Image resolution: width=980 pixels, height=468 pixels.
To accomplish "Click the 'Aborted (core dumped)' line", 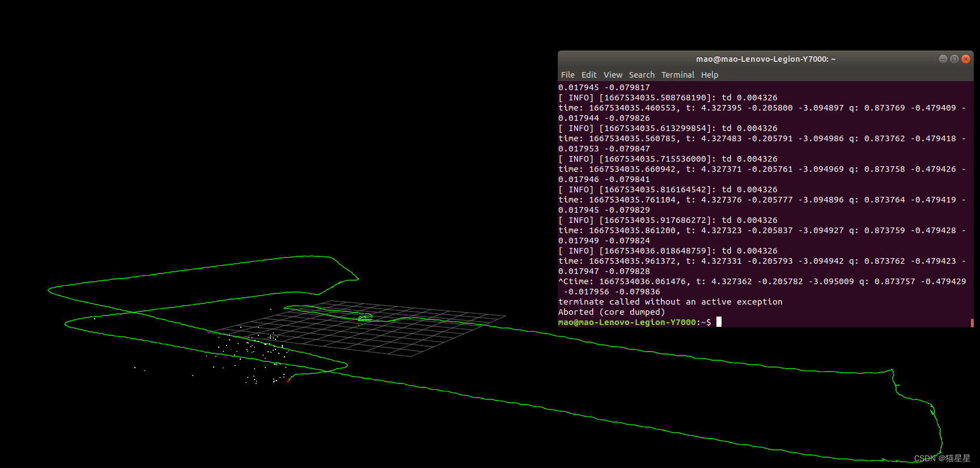I will pos(612,312).
